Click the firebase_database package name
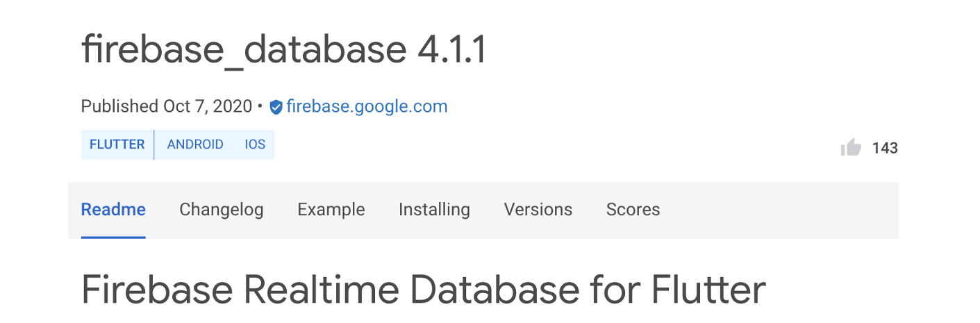980x323 pixels. (x=243, y=50)
